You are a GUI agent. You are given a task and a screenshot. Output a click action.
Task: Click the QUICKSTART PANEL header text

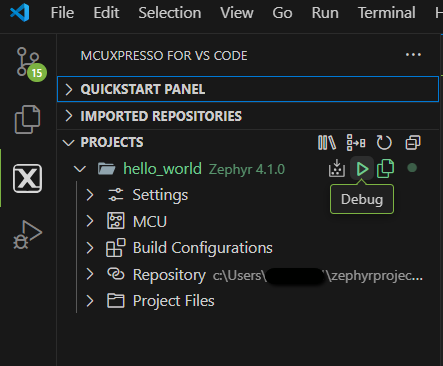tap(143, 89)
